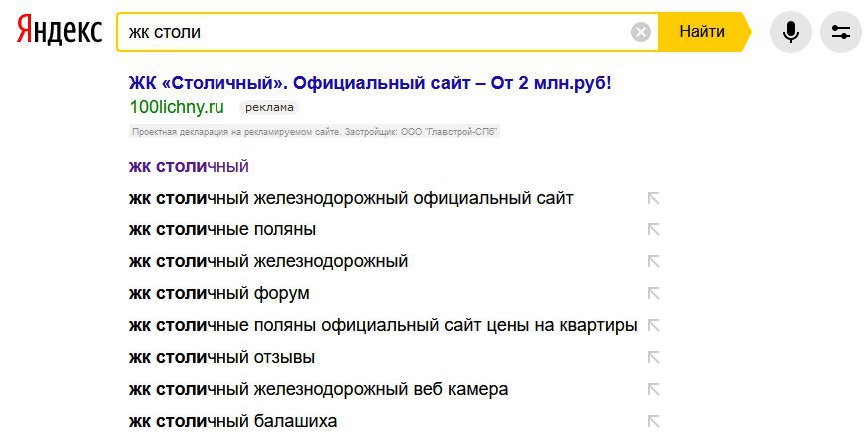
Task: Open ad link ЖК «Столичный» Официальный сайт
Action: click(x=370, y=83)
